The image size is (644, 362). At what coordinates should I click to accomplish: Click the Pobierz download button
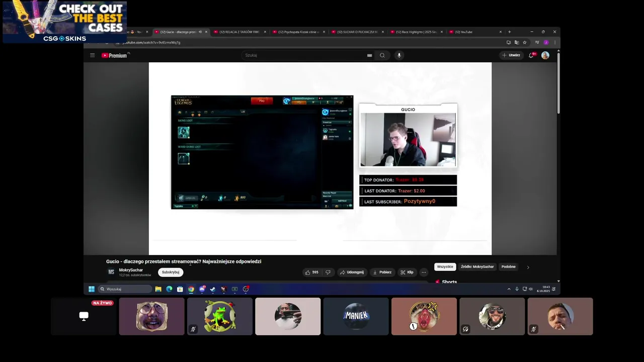(381, 272)
